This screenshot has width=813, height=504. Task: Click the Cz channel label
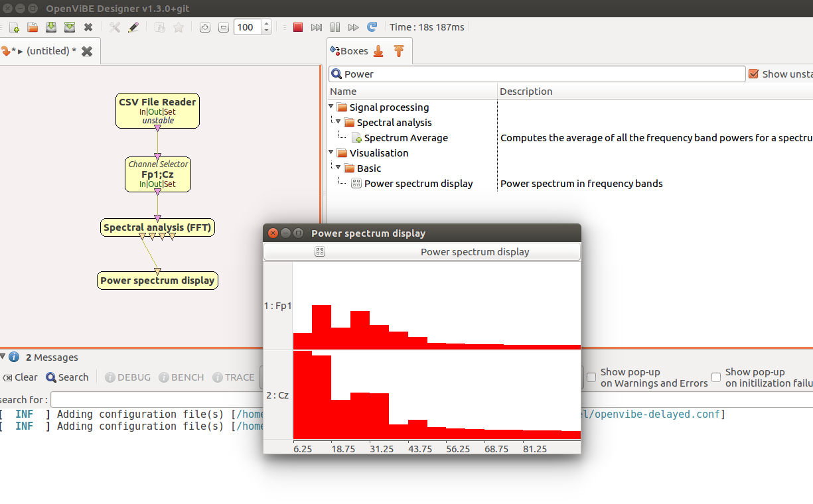tap(277, 395)
